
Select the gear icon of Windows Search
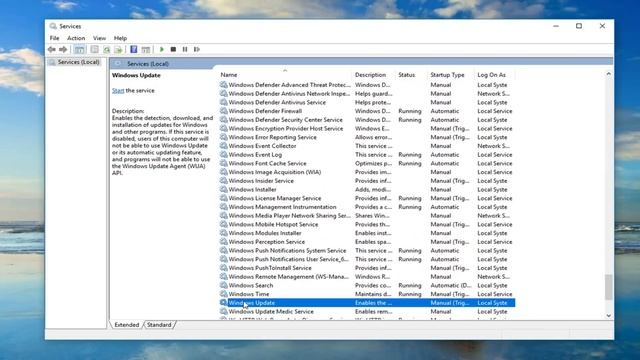click(x=223, y=285)
